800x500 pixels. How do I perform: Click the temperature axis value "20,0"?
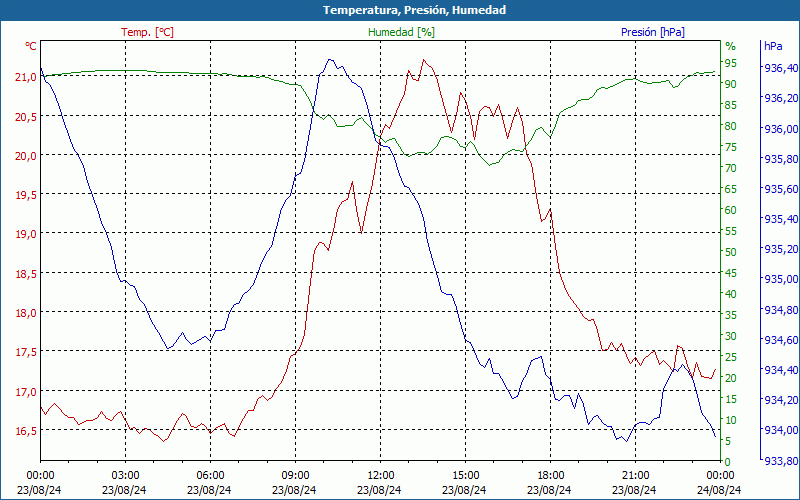click(x=25, y=156)
